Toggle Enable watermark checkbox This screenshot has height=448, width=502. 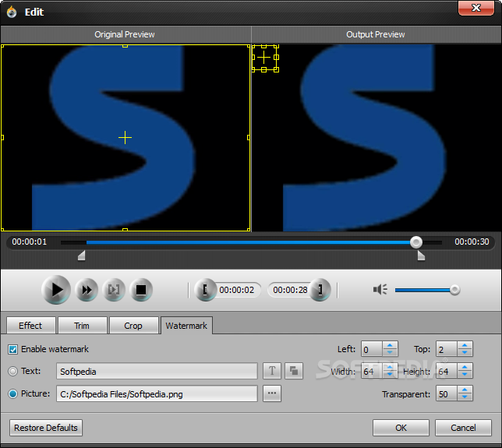tap(12, 349)
